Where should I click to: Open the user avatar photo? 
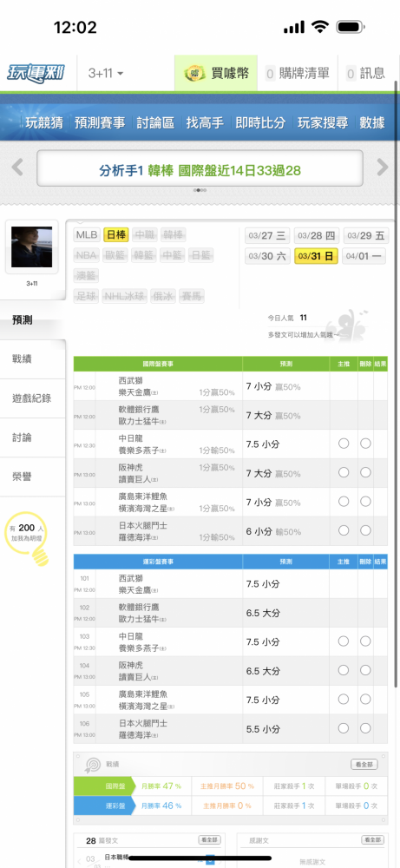click(x=31, y=247)
